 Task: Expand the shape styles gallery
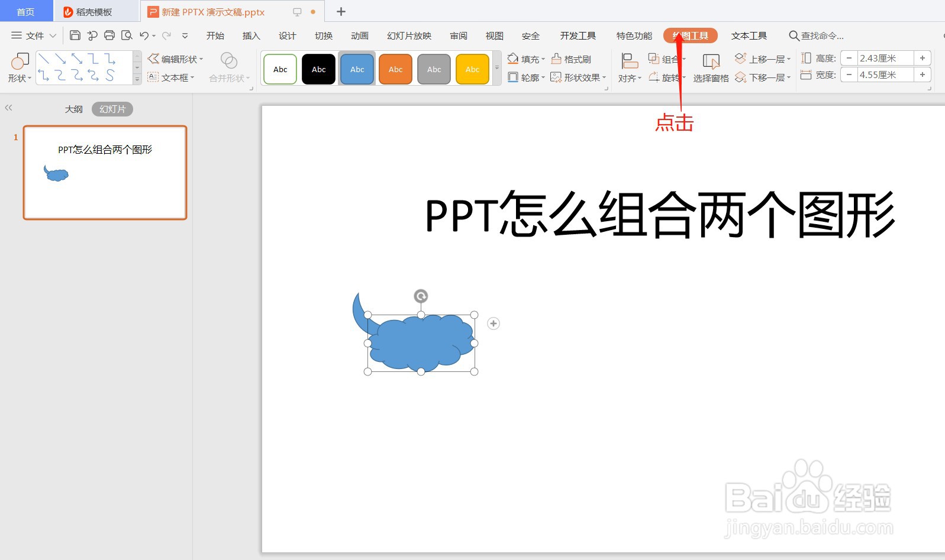[x=497, y=69]
